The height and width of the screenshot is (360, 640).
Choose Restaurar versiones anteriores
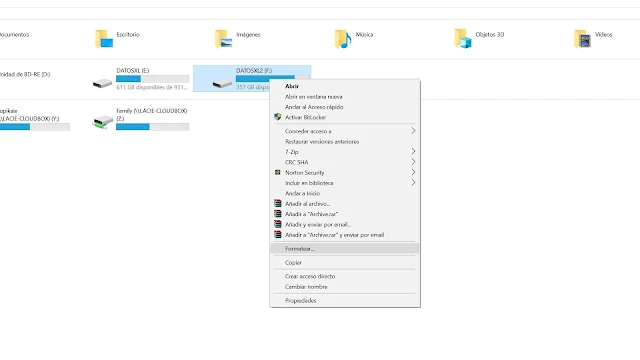(345, 142)
